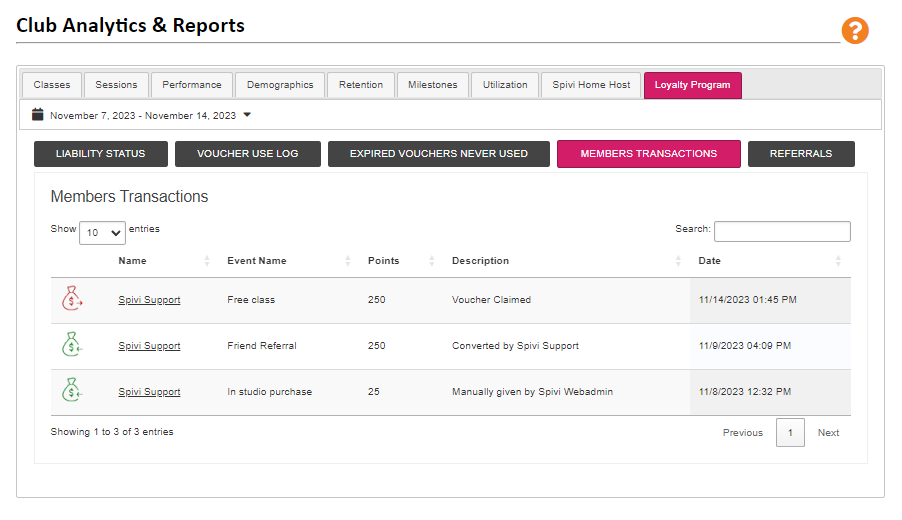This screenshot has width=902, height=520.
Task: Switch to the Spivi Home Host tab
Action: coord(591,85)
